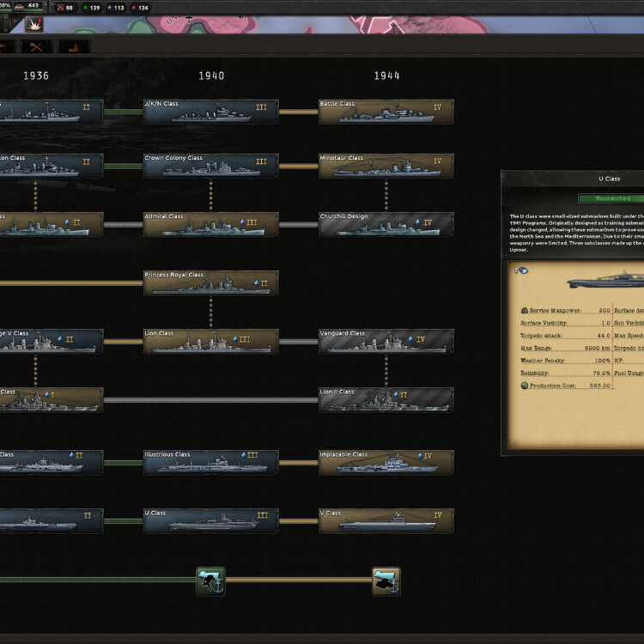Click the convoy count showing 643
644x644 pixels.
coord(26,6)
